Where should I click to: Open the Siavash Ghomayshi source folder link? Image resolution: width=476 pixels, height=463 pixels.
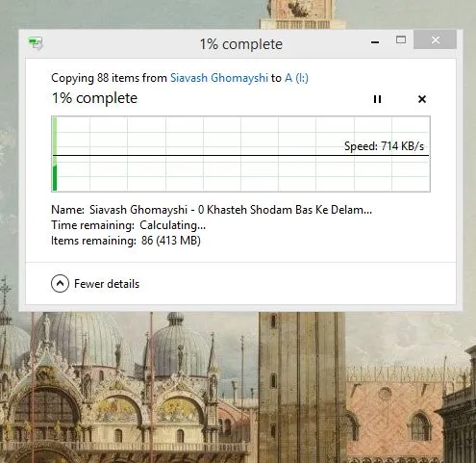click(x=219, y=78)
